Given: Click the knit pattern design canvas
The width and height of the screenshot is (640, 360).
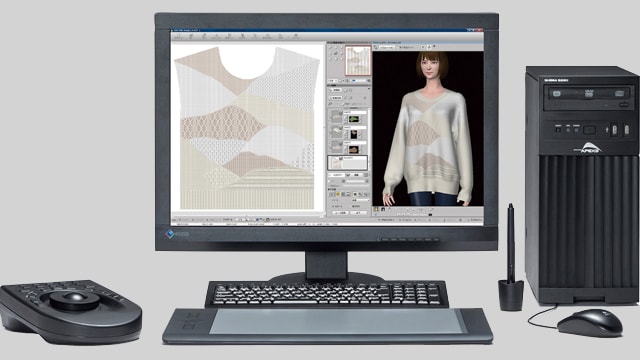Looking at the screenshot, I should click(x=248, y=127).
